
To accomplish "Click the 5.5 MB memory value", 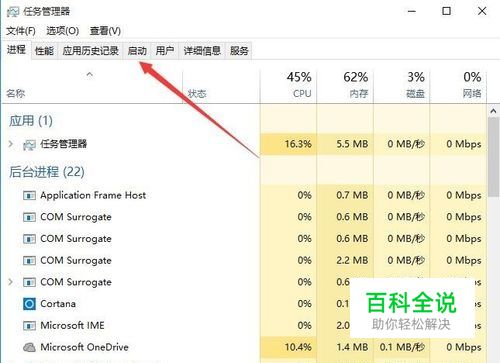I will pyautogui.click(x=352, y=144).
